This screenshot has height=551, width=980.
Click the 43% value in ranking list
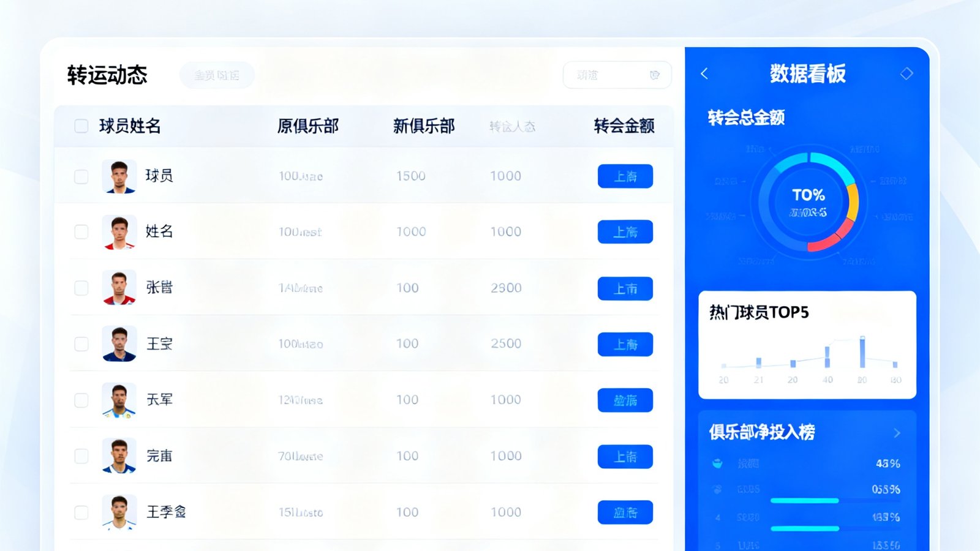point(888,464)
